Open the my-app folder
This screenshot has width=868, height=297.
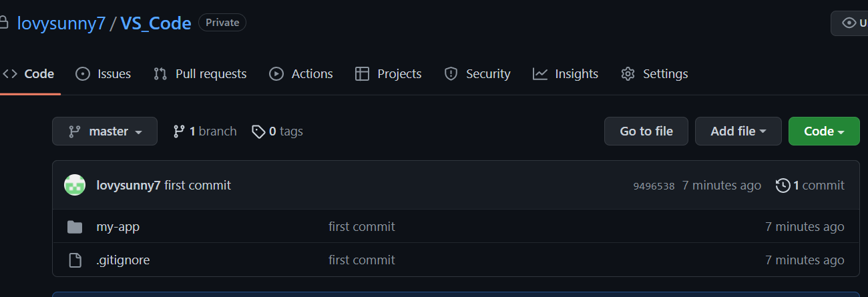(x=118, y=227)
